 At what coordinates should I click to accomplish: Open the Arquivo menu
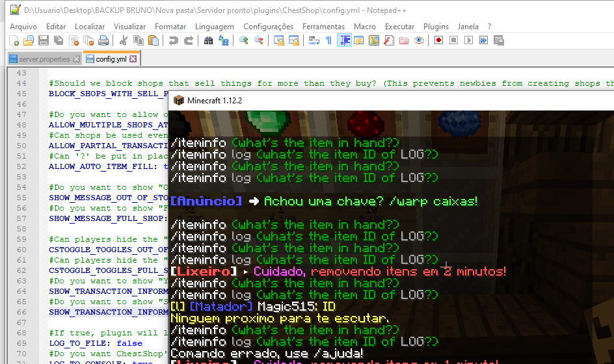point(23,26)
